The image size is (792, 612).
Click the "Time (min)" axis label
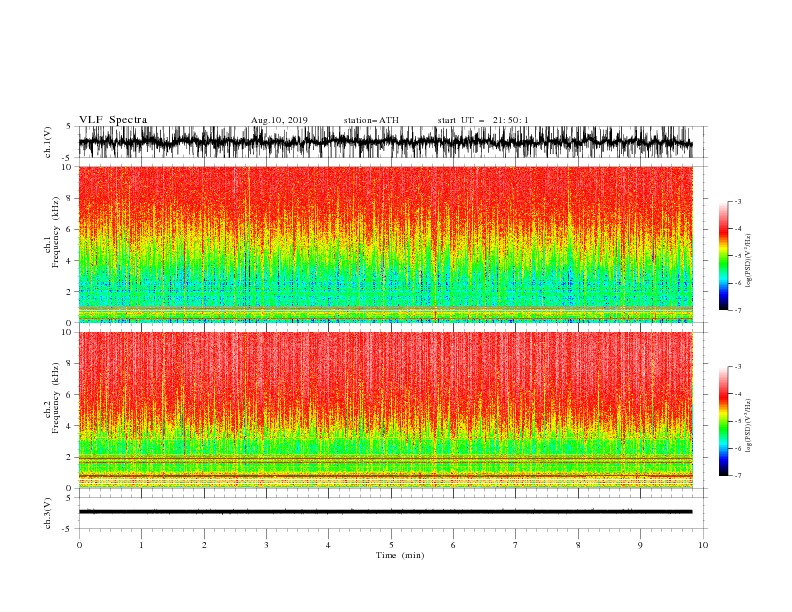400,555
